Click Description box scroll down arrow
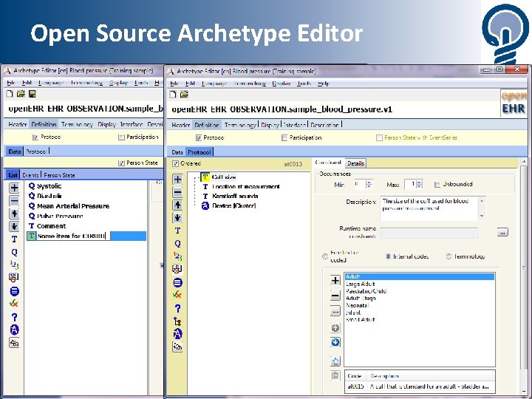 click(482, 216)
